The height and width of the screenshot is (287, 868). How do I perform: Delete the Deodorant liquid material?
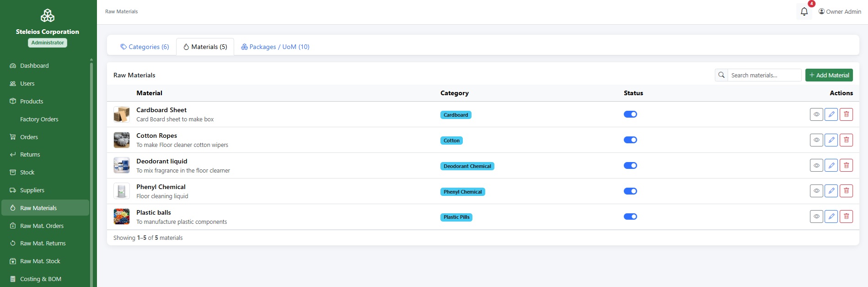tap(847, 166)
